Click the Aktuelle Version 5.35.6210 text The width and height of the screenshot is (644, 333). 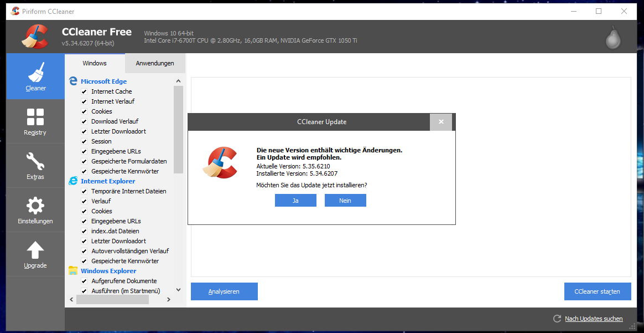coord(293,166)
